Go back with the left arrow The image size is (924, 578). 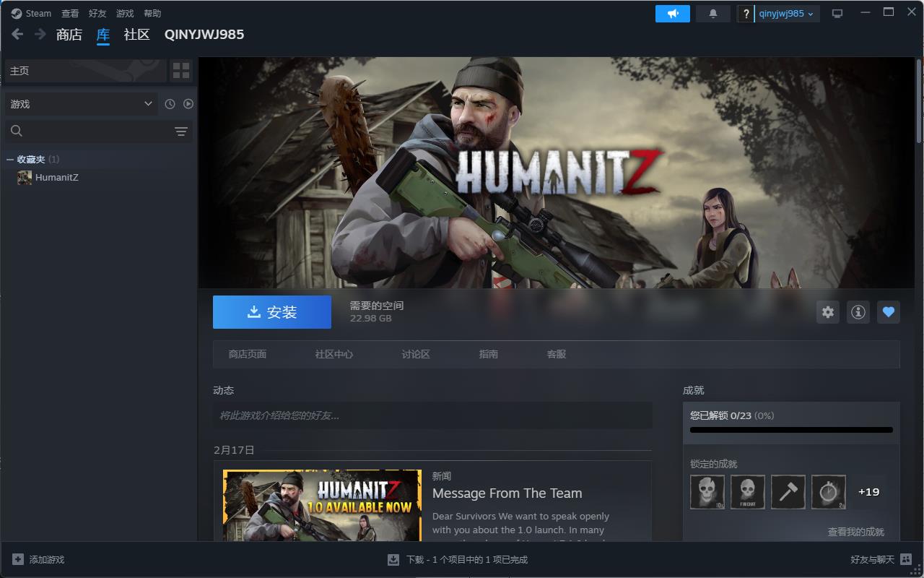point(17,34)
